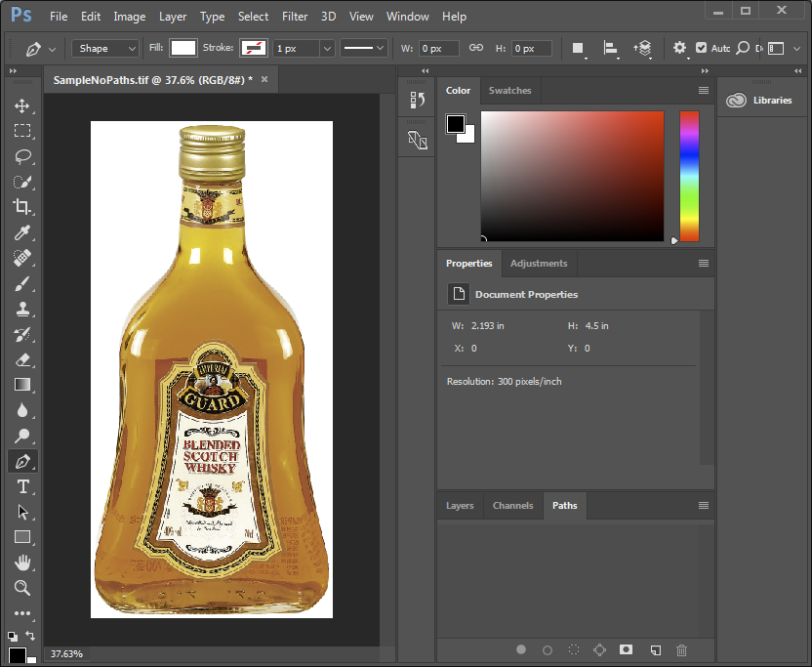812x667 pixels.
Task: Select the Rectangle shape tool
Action: click(x=21, y=537)
